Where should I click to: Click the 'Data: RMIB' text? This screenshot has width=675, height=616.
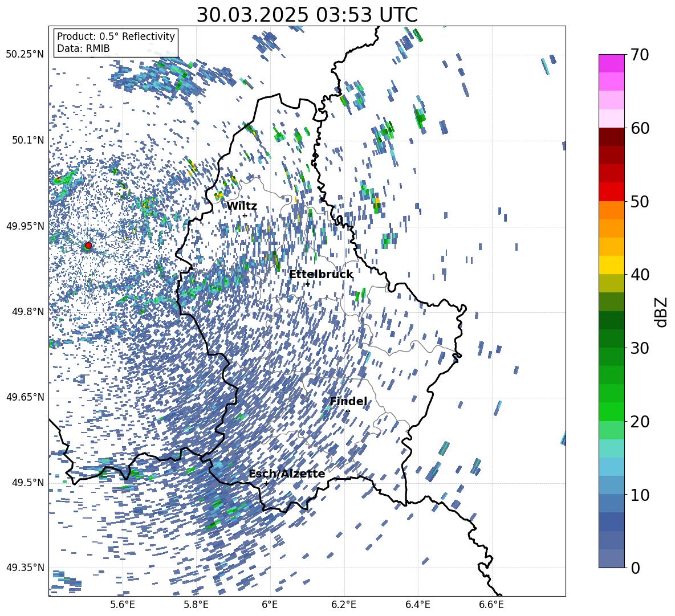[83, 48]
